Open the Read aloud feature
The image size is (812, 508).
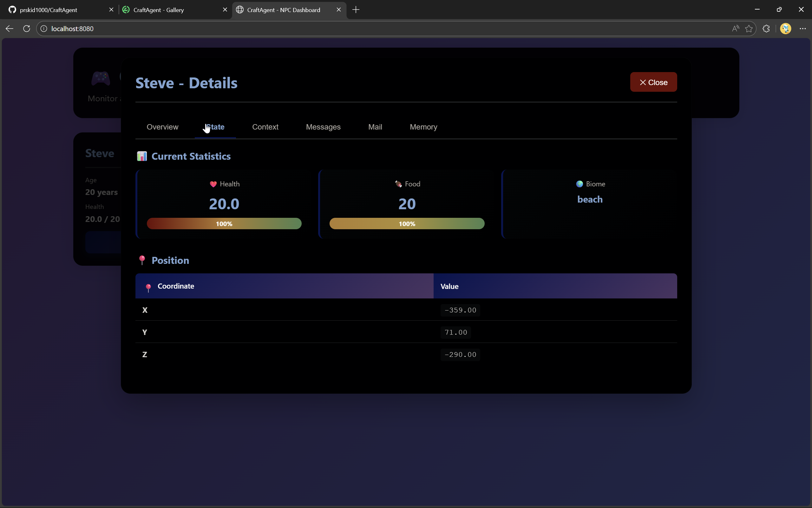tap(736, 29)
